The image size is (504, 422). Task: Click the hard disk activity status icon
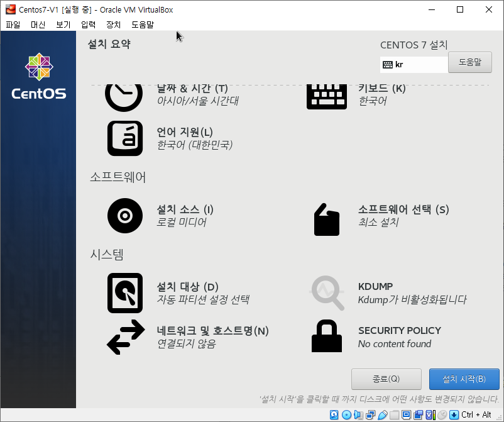334,414
